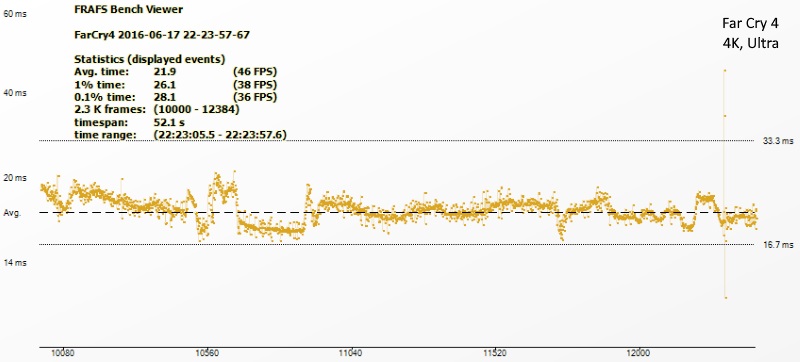Click the 40 ms axis label
The image size is (800, 362).
click(x=15, y=93)
